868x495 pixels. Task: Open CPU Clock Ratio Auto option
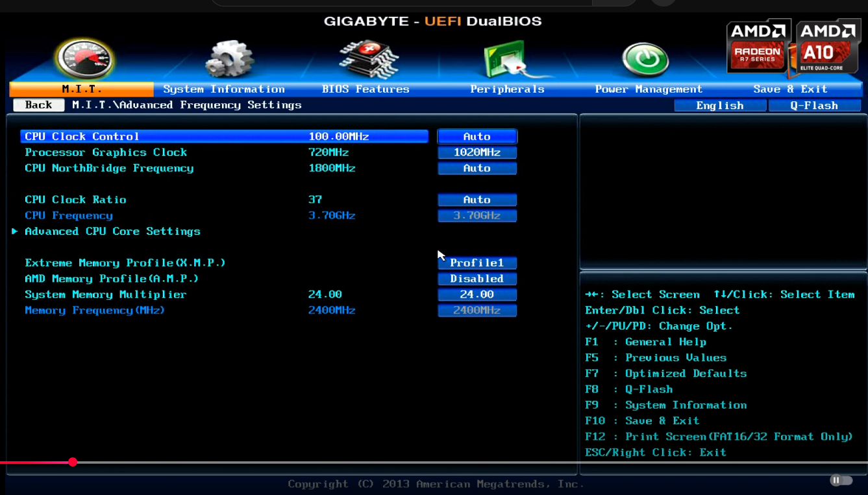(x=477, y=200)
